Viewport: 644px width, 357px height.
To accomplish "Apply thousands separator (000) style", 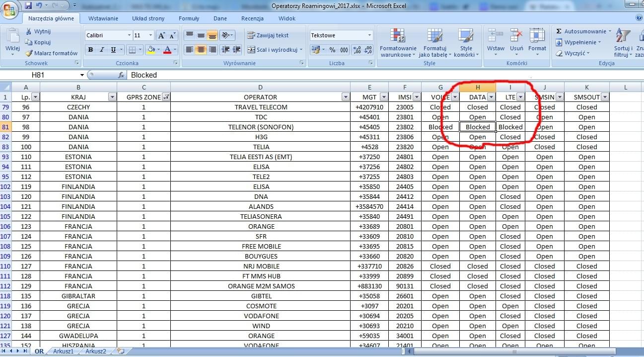I will pos(345,50).
